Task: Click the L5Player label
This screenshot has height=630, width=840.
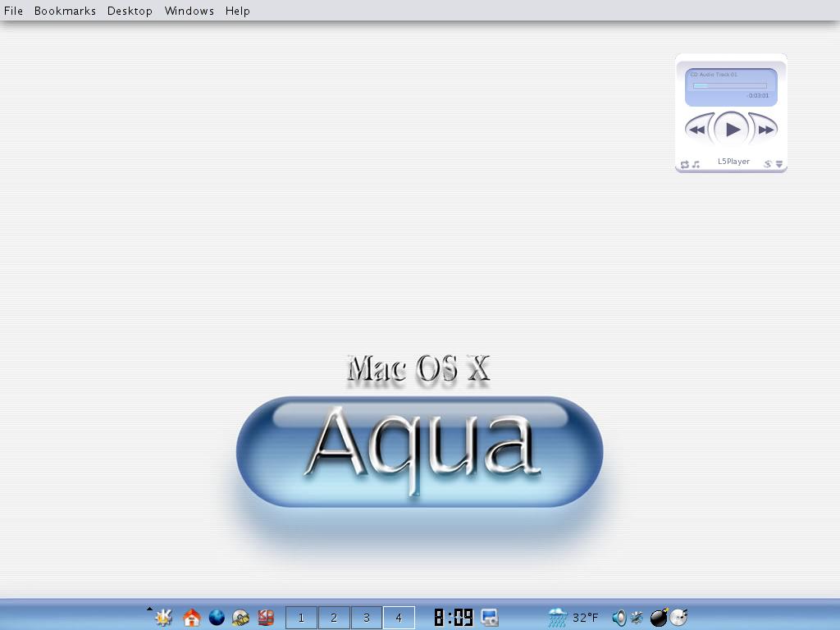Action: (733, 162)
